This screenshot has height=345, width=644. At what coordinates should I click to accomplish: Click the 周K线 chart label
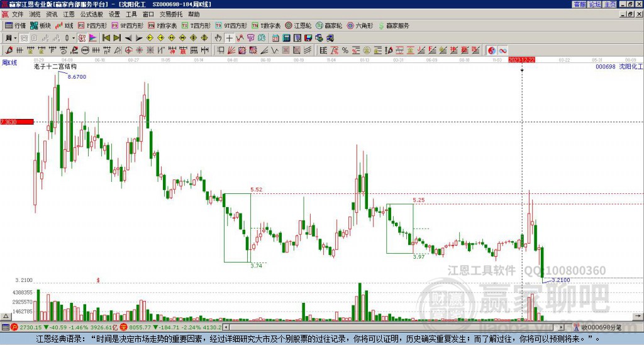pyautogui.click(x=9, y=62)
